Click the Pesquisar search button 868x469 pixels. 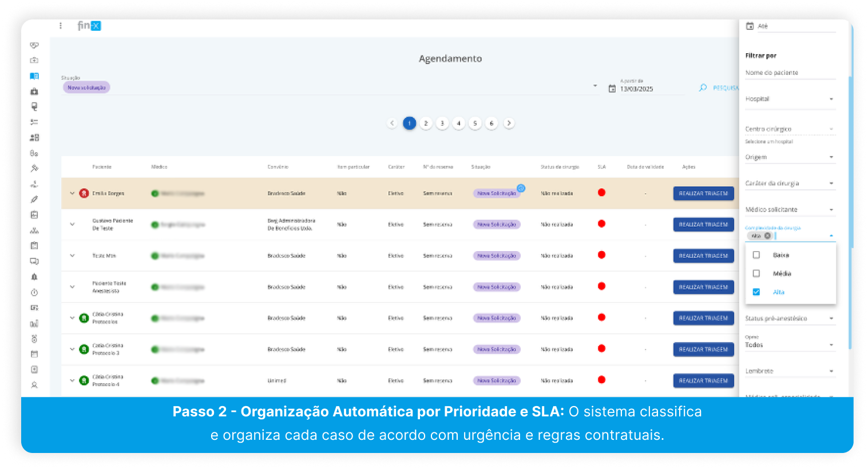pyautogui.click(x=719, y=88)
